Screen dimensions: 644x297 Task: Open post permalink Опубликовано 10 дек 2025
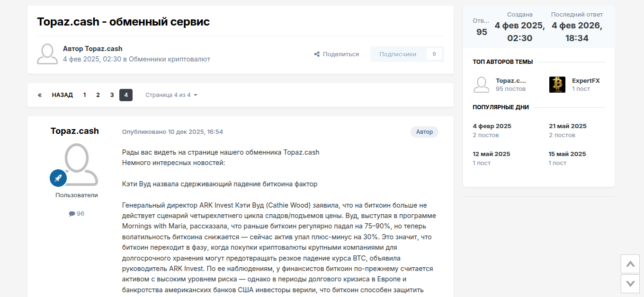[x=172, y=132]
